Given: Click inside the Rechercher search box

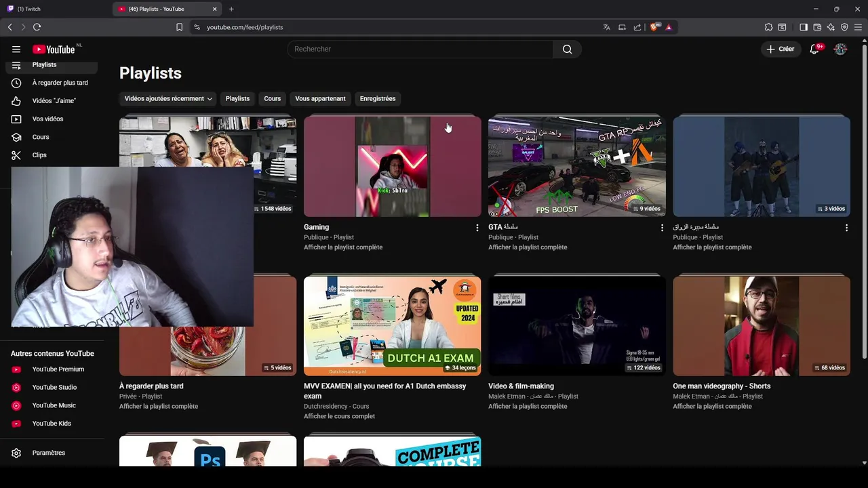Looking at the screenshot, I should [x=420, y=49].
